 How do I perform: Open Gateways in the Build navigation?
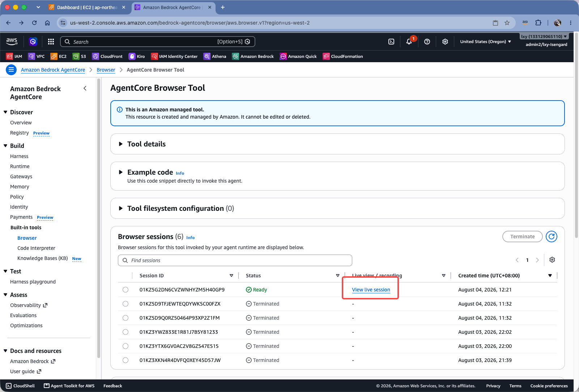coord(21,176)
